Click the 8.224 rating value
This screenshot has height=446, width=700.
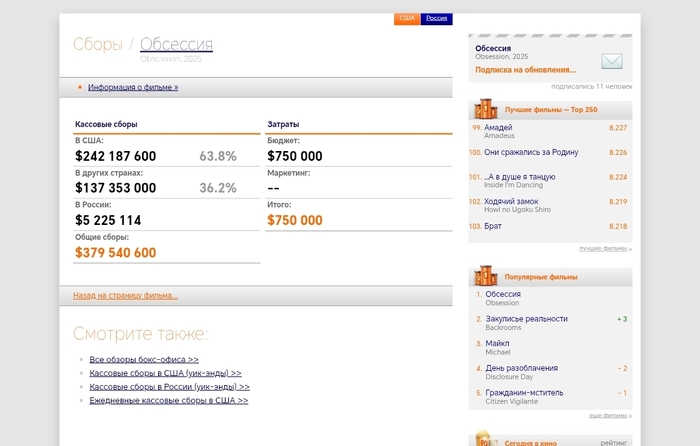pos(618,177)
